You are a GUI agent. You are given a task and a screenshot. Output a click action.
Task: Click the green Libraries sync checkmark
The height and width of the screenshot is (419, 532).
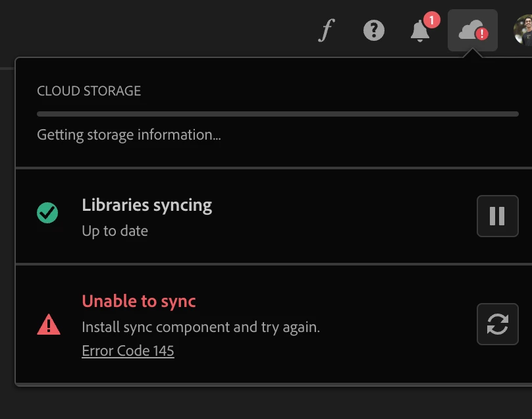click(x=48, y=213)
